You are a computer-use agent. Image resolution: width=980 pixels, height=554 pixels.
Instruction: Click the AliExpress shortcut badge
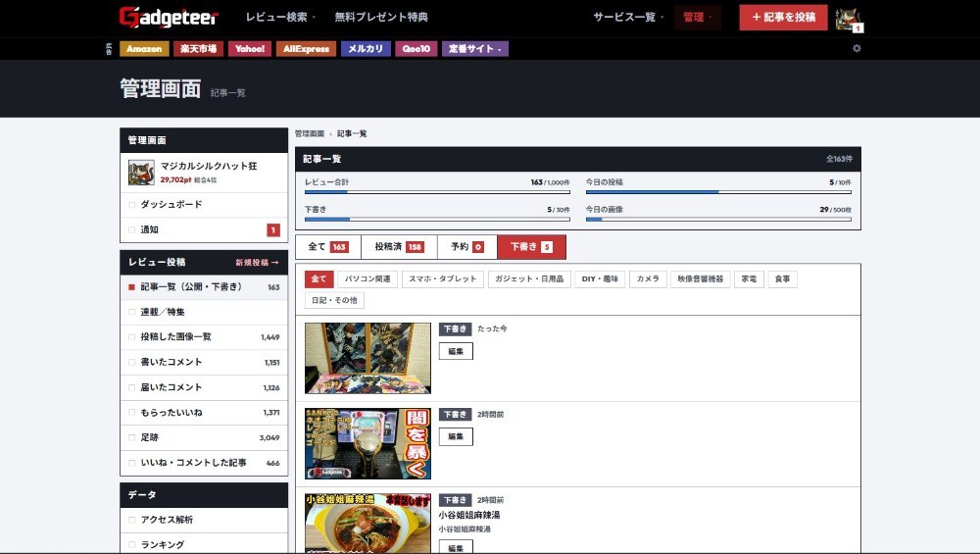click(306, 49)
